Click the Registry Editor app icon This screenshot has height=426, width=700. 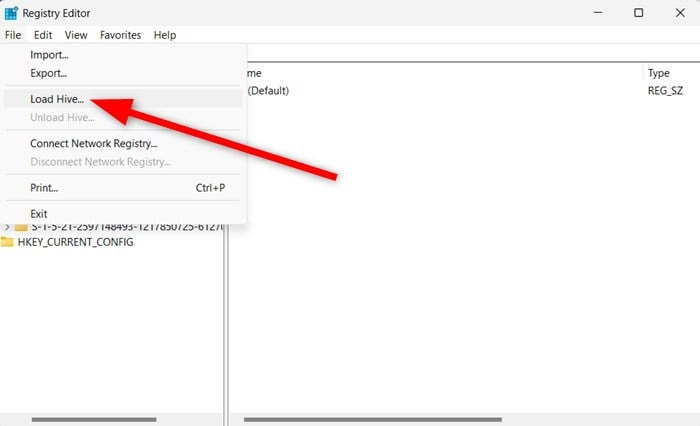point(11,13)
